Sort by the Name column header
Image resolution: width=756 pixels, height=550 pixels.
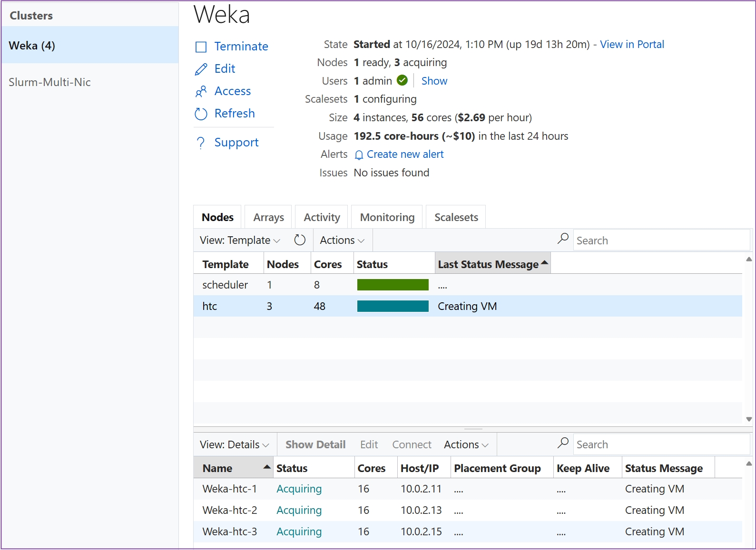218,469
